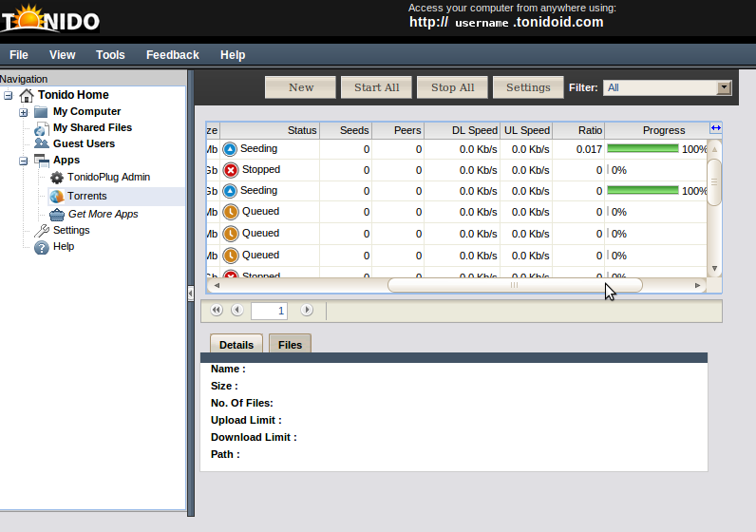Click the red Stopped status icon
The width and height of the screenshot is (756, 532).
230,171
